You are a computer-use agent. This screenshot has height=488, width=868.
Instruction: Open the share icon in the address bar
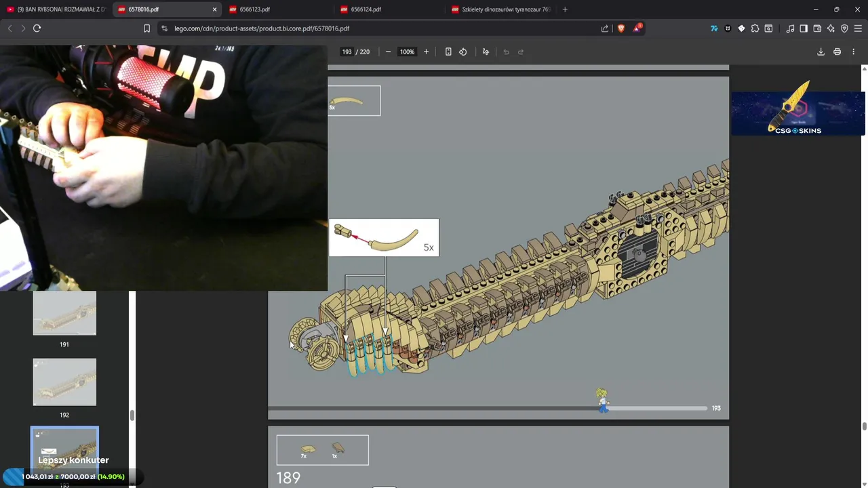point(605,28)
